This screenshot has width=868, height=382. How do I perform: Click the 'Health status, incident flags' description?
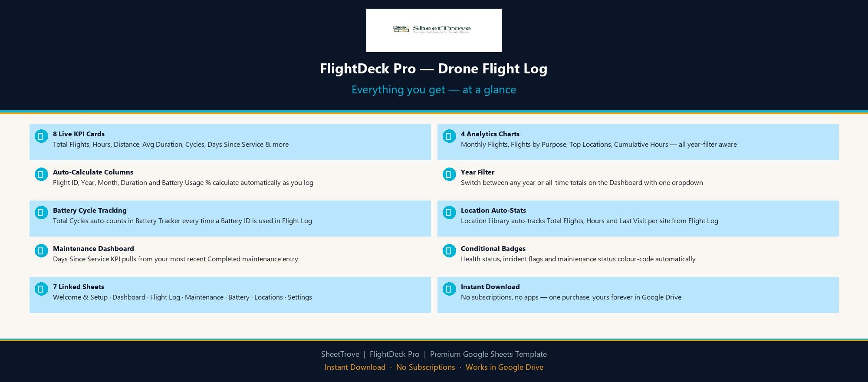pyautogui.click(x=578, y=259)
